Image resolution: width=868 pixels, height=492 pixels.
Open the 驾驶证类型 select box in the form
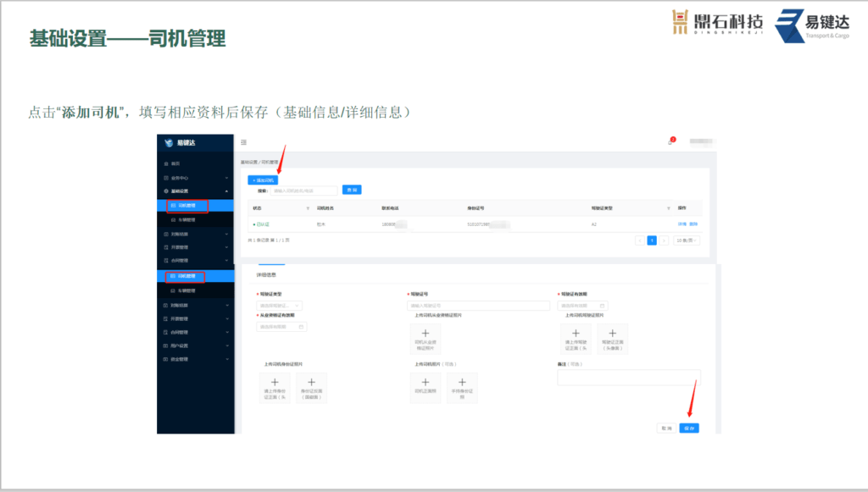279,306
